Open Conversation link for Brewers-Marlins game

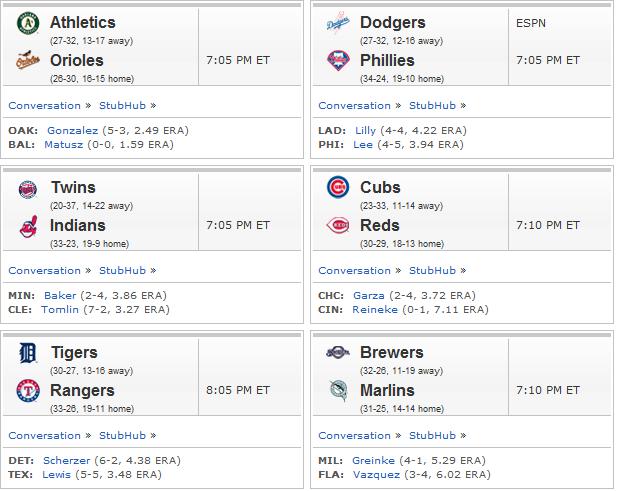point(355,436)
